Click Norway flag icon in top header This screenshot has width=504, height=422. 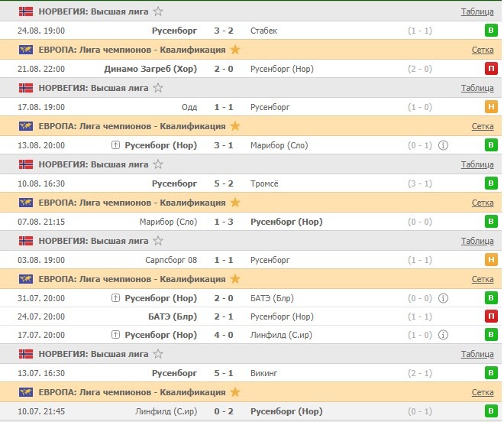[26, 11]
